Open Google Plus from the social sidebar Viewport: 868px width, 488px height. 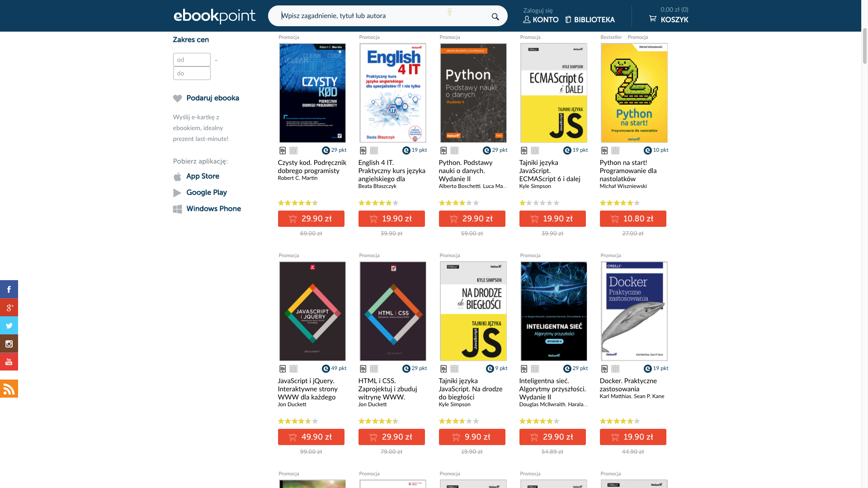tap(9, 307)
